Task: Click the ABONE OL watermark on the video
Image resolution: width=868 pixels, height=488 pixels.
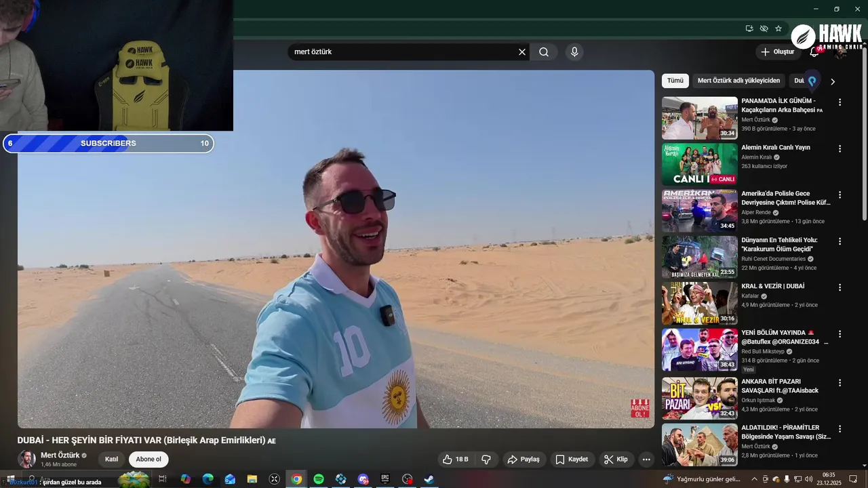Action: click(x=640, y=409)
